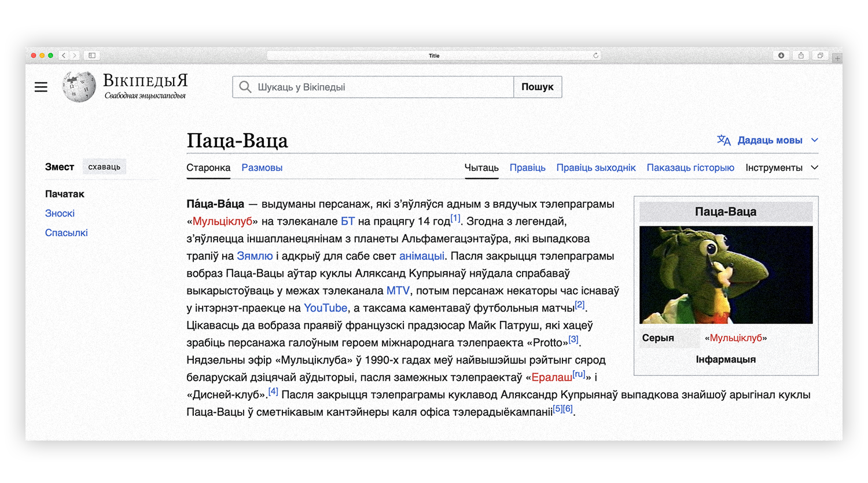The height and width of the screenshot is (483, 868).
Task: Click the Свабодная энцыклапедыя tagline
Action: (x=145, y=96)
